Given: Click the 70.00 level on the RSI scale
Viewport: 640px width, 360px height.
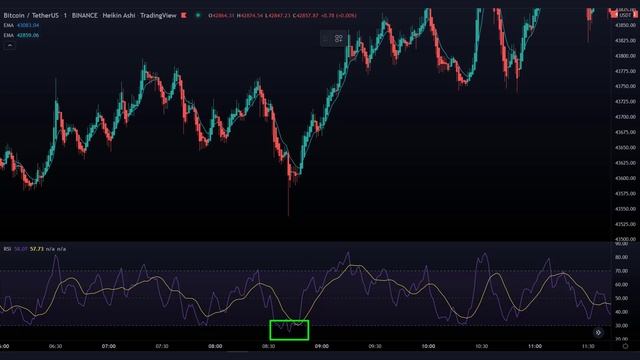Looking at the screenshot, I should tap(622, 271).
